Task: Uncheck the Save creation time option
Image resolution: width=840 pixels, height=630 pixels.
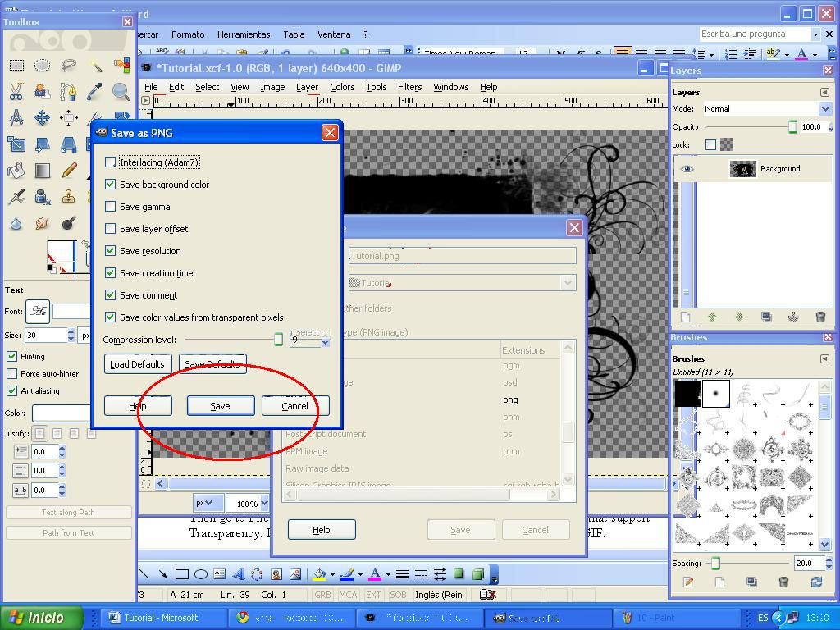Action: (111, 273)
